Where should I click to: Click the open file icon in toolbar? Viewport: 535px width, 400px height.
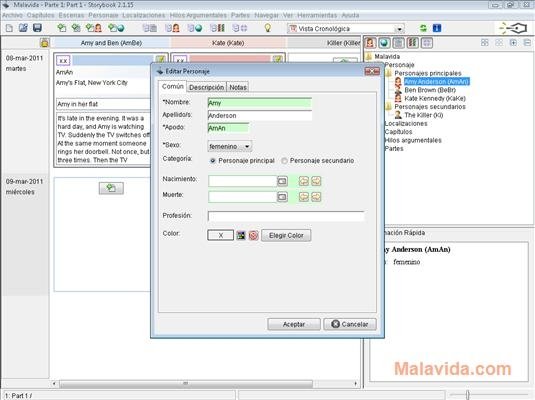[23, 28]
